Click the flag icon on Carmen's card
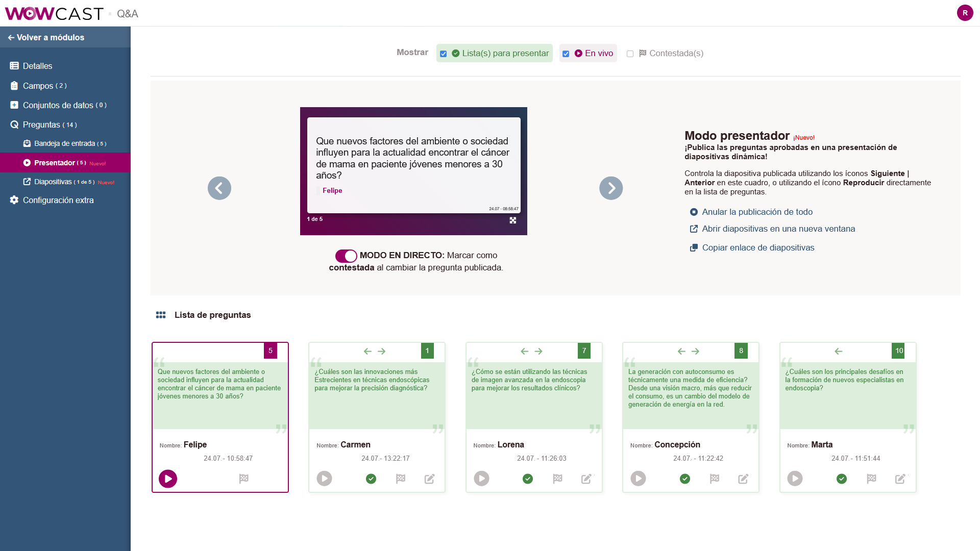The image size is (980, 551). (401, 479)
